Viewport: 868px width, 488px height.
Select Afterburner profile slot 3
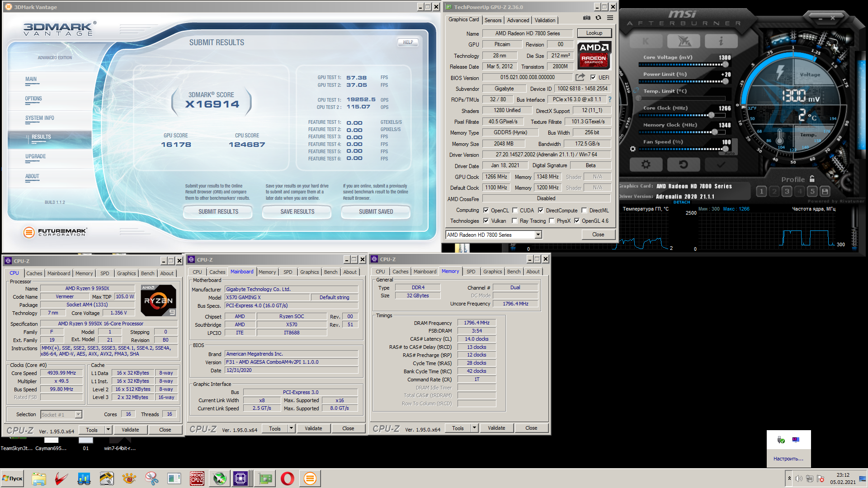[x=787, y=192]
